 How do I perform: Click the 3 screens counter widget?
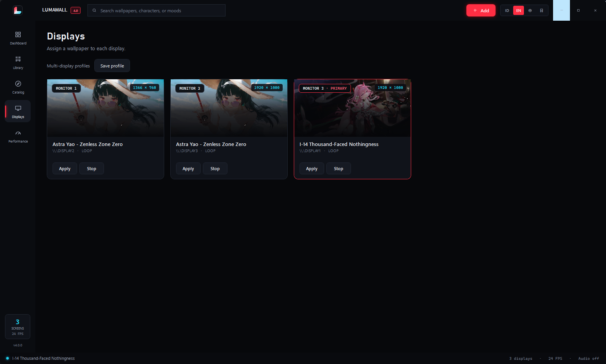point(18,327)
